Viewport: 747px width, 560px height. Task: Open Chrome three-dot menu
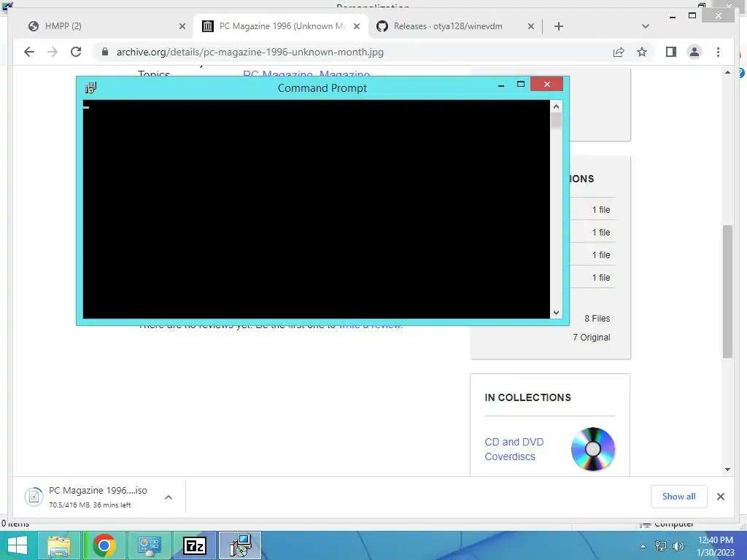coord(718,52)
